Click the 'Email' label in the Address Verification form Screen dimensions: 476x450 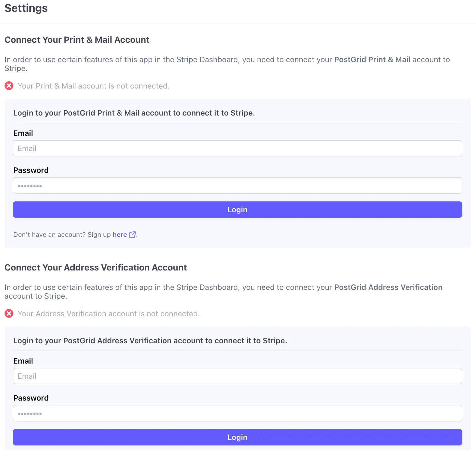coord(23,361)
